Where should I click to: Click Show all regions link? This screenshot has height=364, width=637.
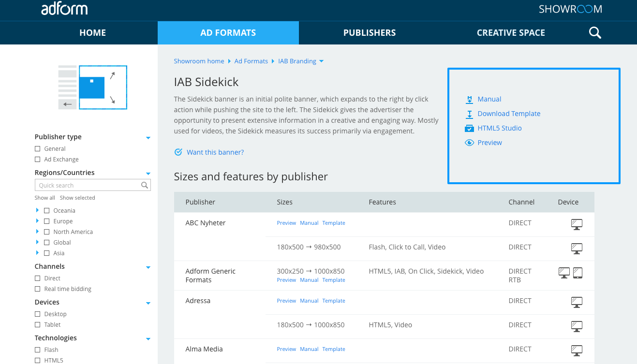(45, 198)
